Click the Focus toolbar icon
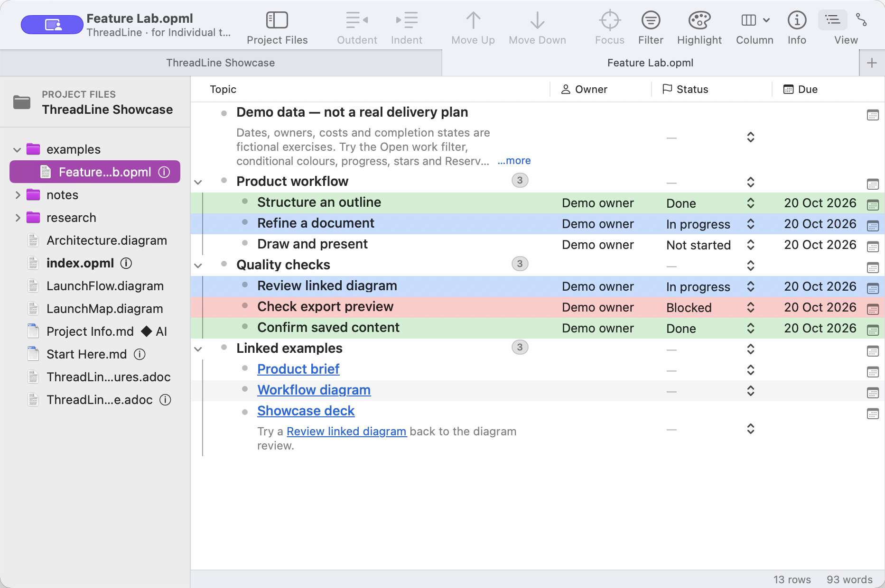 [610, 20]
